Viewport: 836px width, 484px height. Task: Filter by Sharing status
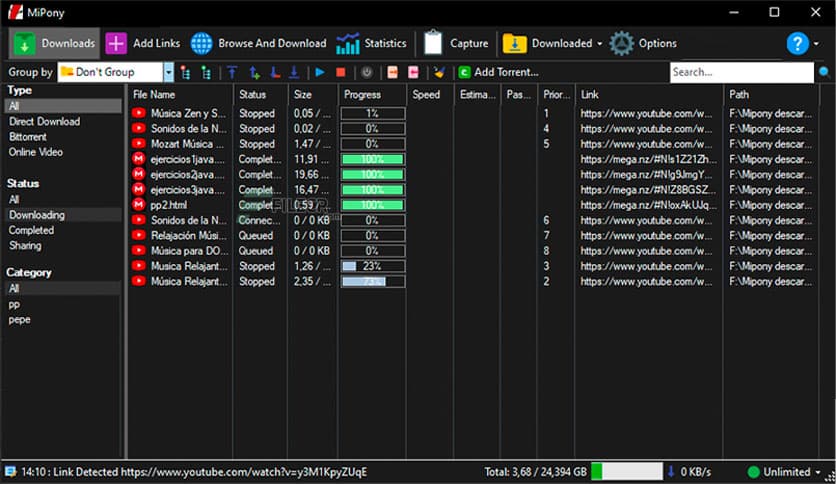pyautogui.click(x=25, y=246)
